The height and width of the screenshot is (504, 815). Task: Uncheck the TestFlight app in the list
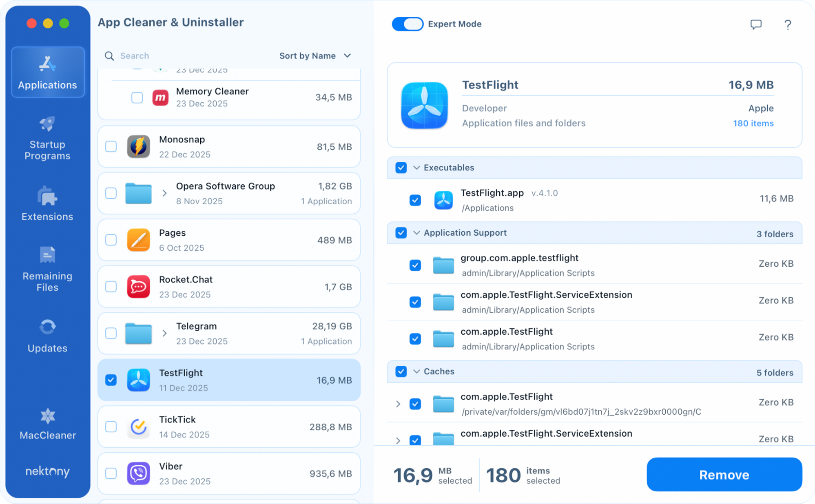coord(111,380)
